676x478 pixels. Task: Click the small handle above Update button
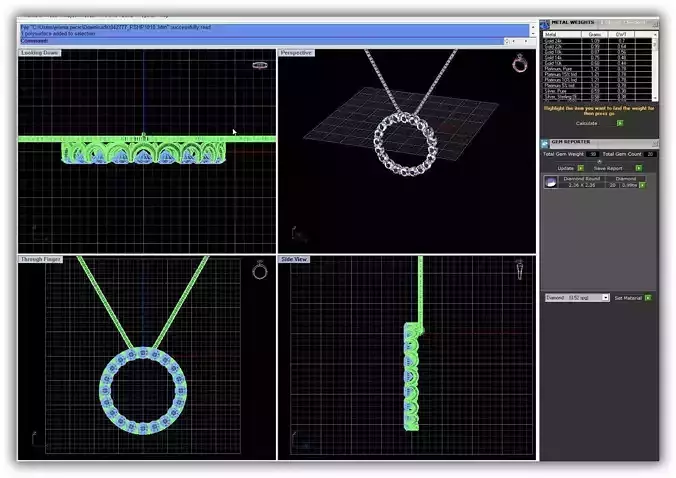(599, 162)
